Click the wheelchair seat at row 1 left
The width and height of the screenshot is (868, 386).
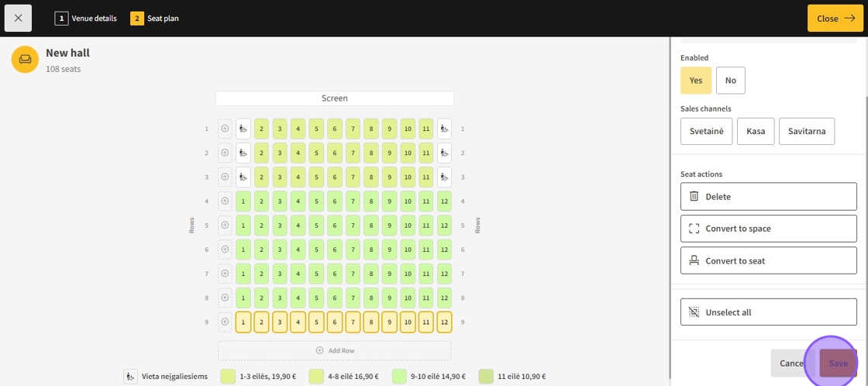(x=243, y=129)
